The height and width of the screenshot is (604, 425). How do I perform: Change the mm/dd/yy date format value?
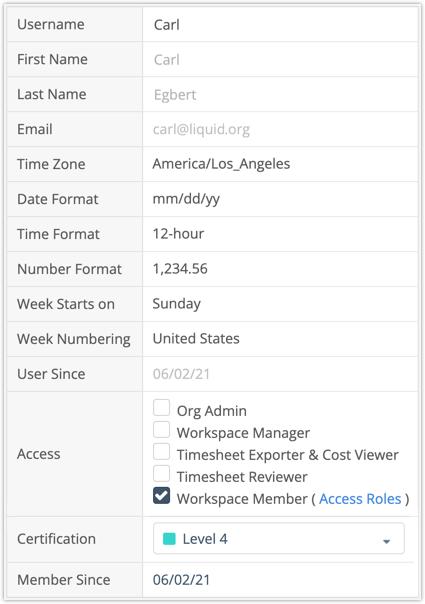(x=186, y=199)
